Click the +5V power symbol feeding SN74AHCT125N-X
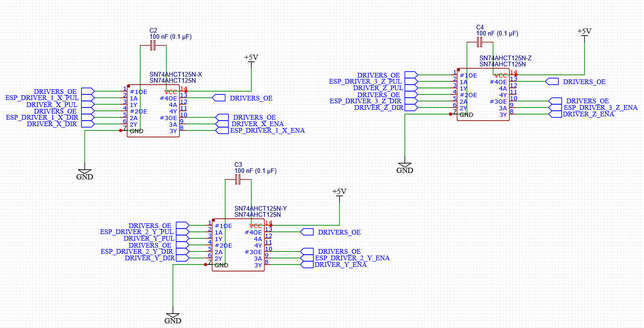Viewport: 644px width, 328px height. [251, 60]
